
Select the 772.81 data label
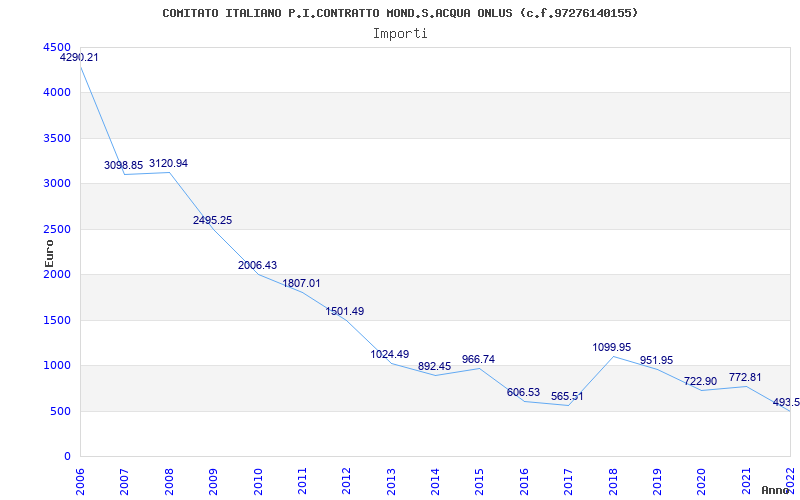click(745, 378)
